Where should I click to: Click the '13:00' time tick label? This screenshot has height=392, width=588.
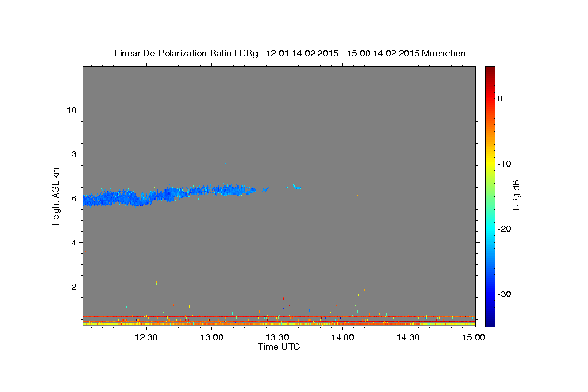coord(212,337)
